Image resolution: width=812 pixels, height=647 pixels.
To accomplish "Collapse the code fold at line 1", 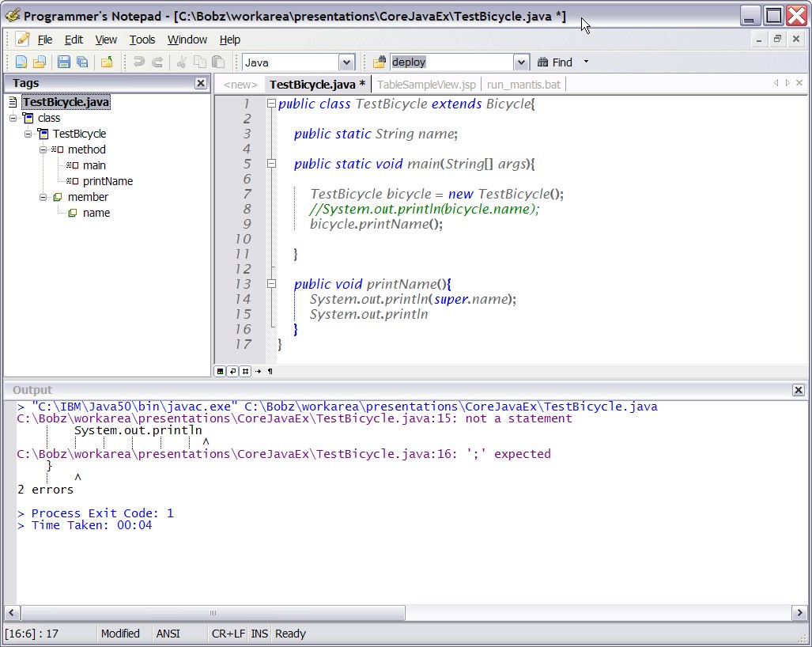I will [271, 104].
